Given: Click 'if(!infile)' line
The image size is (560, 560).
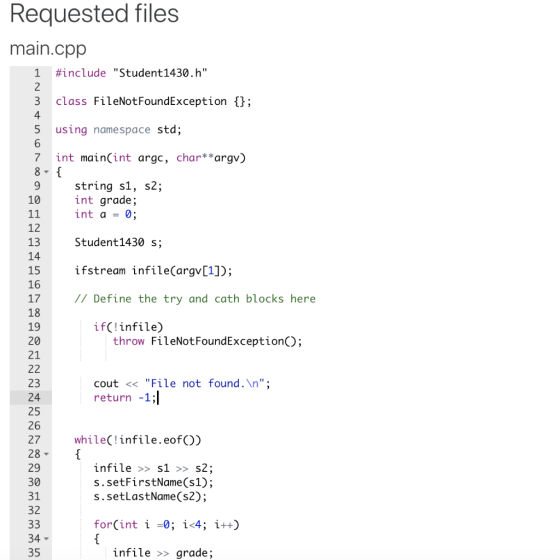Looking at the screenshot, I should click(x=128, y=327).
